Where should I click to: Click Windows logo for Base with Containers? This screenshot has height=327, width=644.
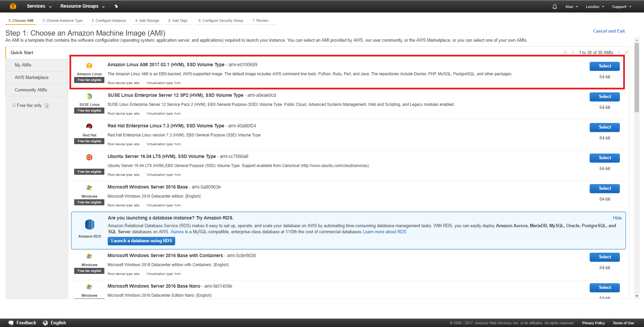click(89, 256)
